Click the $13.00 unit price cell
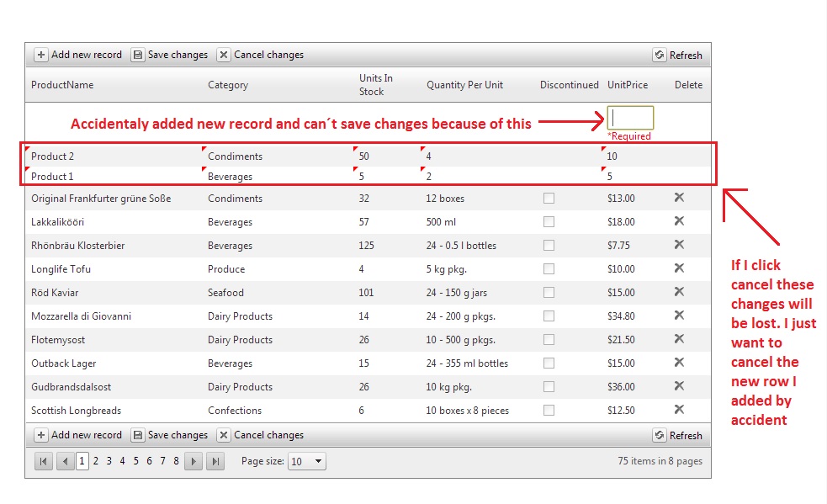827x504 pixels. 621,199
